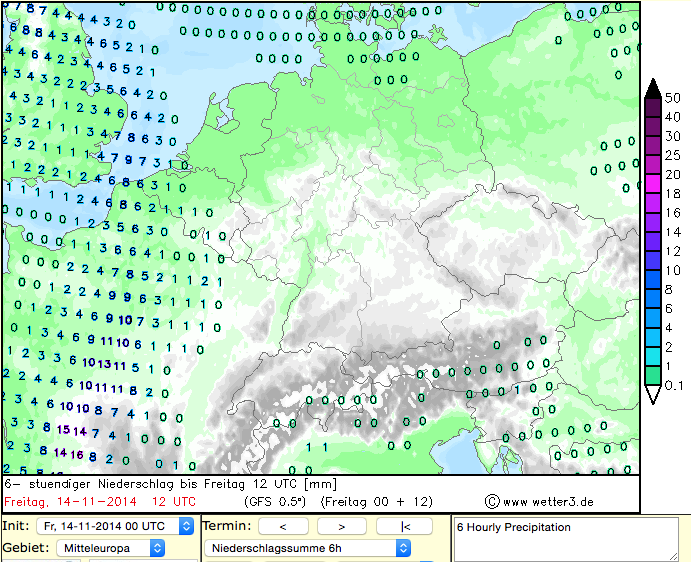This screenshot has height=562, width=691.
Task: Click the precipitation value 16 on the map
Action: coord(77,454)
